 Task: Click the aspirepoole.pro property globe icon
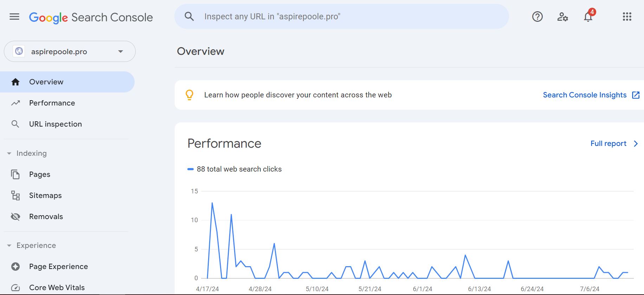[19, 51]
